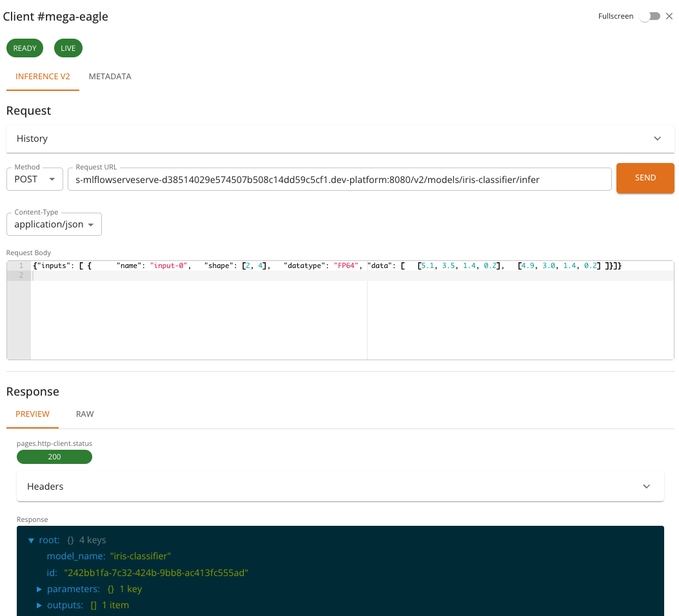Click the "4 keys" label beside root

pos(93,541)
